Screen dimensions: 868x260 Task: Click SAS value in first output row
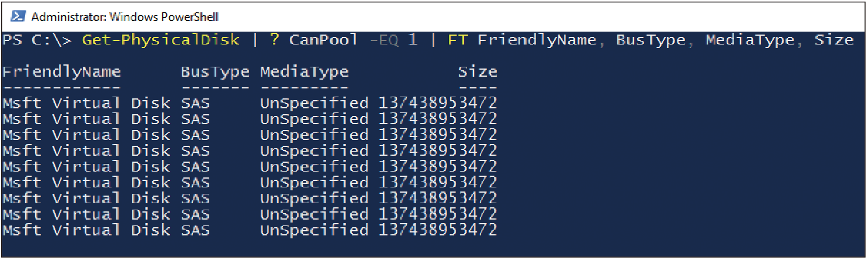pyautogui.click(x=195, y=104)
